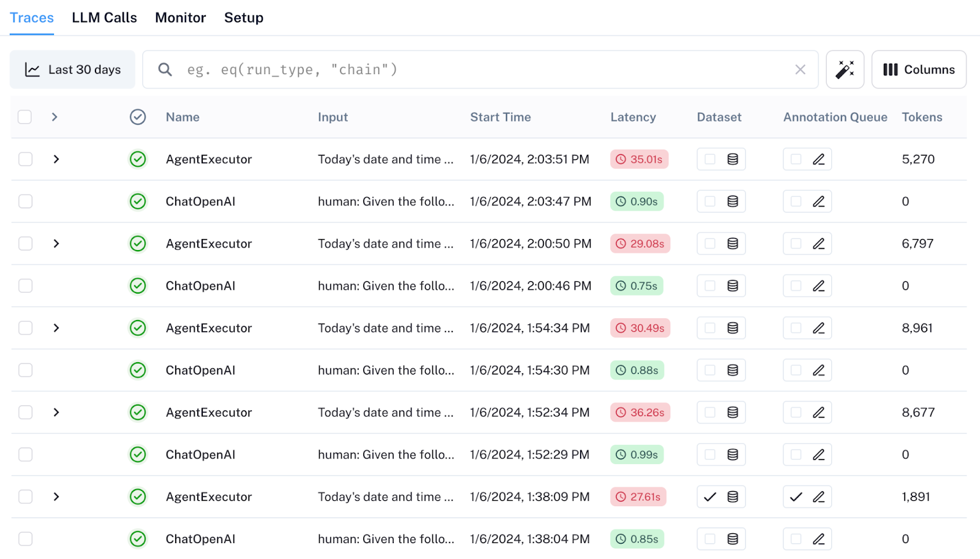Viewport: 980px width, 559px height.
Task: Click dataset icon for the 2:00:50 PM trace
Action: pyautogui.click(x=733, y=244)
